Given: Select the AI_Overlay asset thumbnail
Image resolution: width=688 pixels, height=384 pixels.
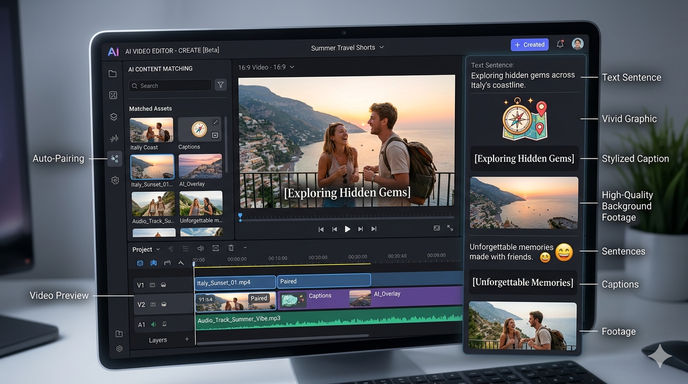Looking at the screenshot, I should [x=200, y=167].
